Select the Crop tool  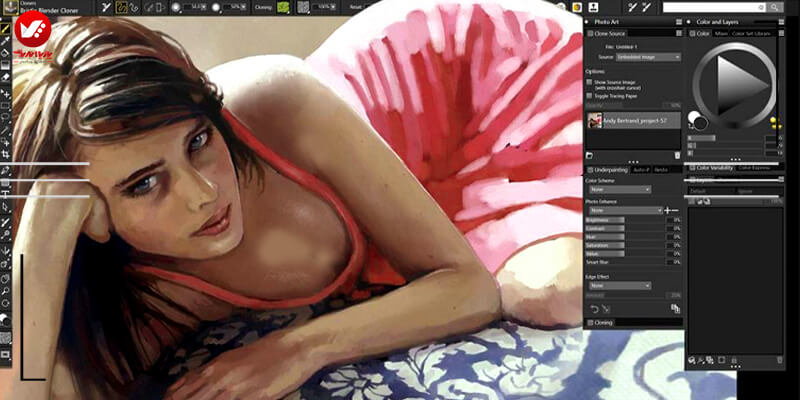5,154
